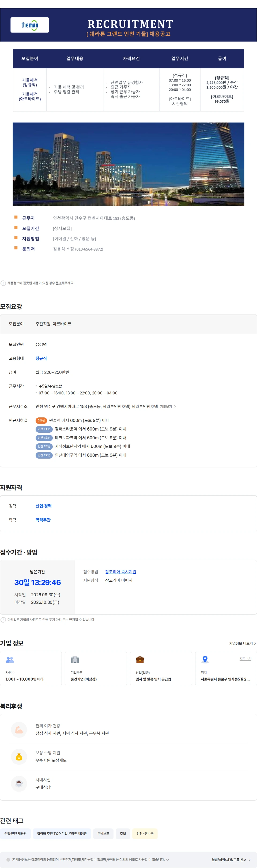Click the briefcase icon in 산업(업종) card
The image size is (257, 868).
click(140, 660)
